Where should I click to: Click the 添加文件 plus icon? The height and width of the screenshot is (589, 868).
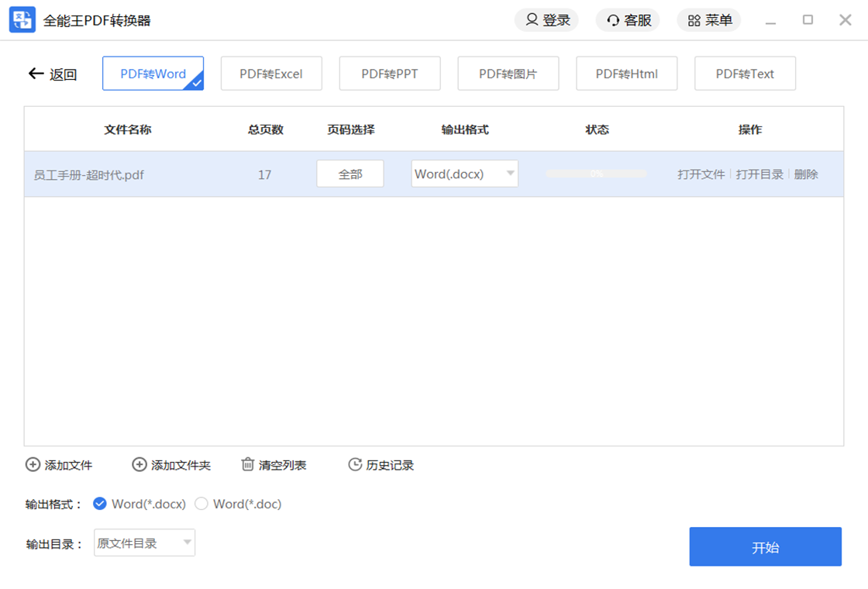(x=33, y=465)
